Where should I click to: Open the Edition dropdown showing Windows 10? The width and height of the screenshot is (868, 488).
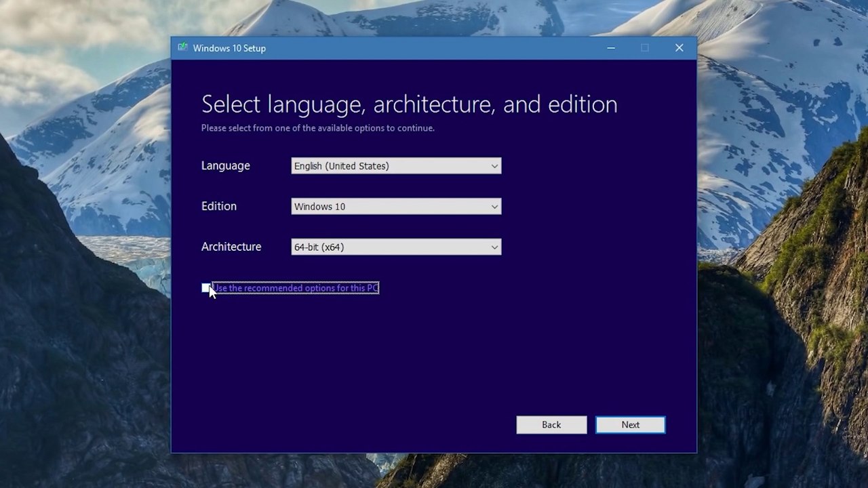(396, 207)
